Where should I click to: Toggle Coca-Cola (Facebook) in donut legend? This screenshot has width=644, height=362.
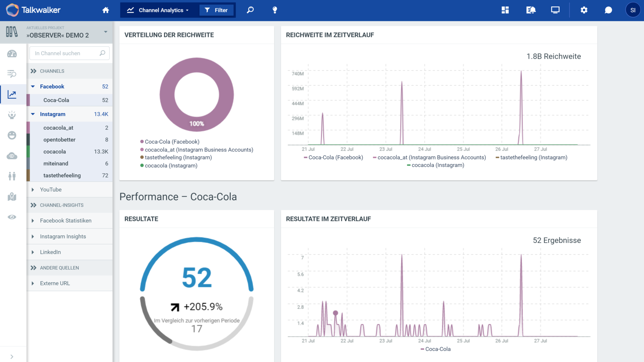(x=170, y=142)
